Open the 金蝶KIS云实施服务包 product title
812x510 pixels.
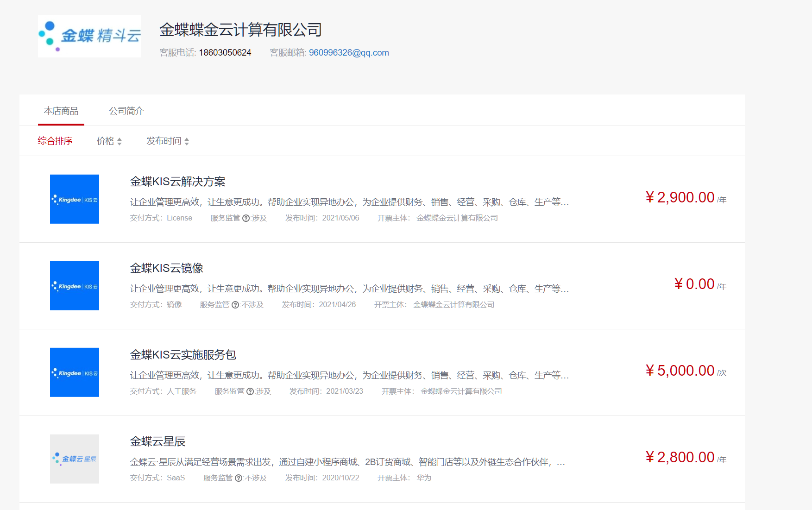[183, 355]
